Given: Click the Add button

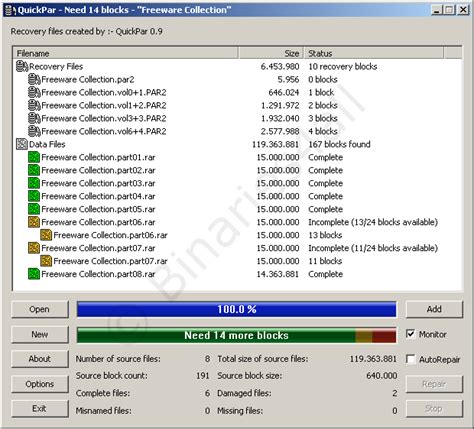Looking at the screenshot, I should tap(434, 309).
